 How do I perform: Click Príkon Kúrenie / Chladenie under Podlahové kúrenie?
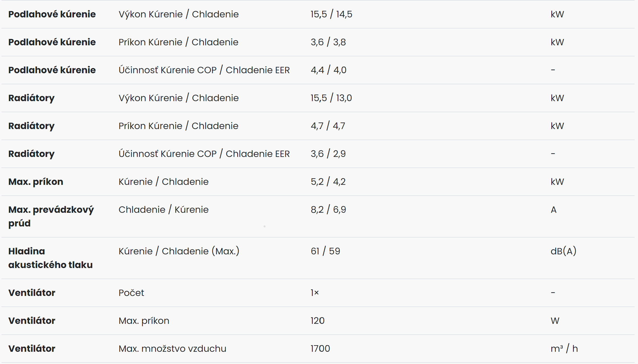coord(178,42)
